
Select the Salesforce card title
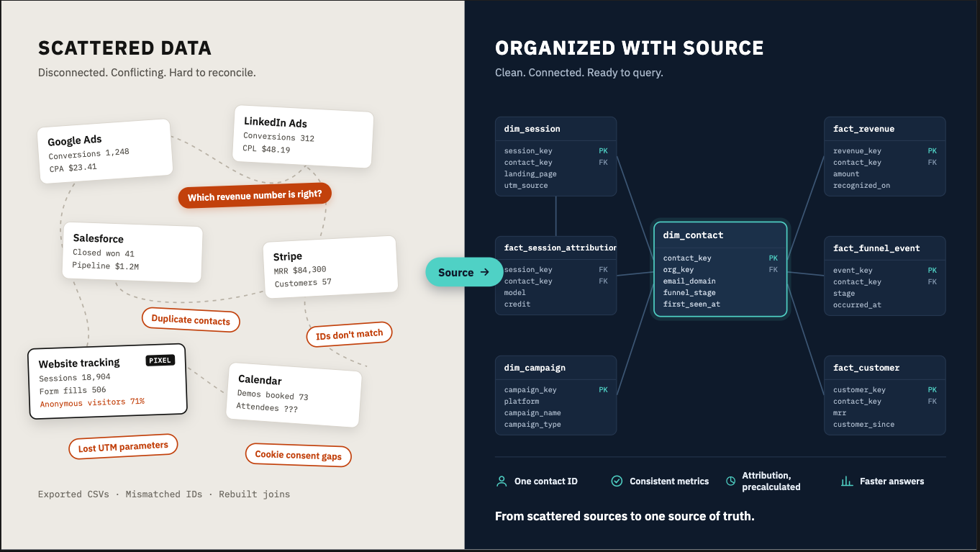pyautogui.click(x=99, y=238)
